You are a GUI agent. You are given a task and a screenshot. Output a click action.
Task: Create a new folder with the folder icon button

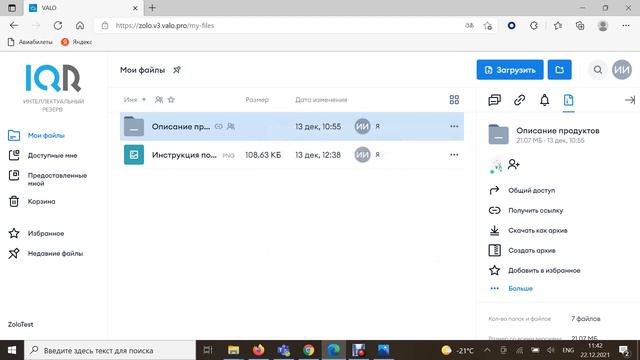[x=559, y=70]
